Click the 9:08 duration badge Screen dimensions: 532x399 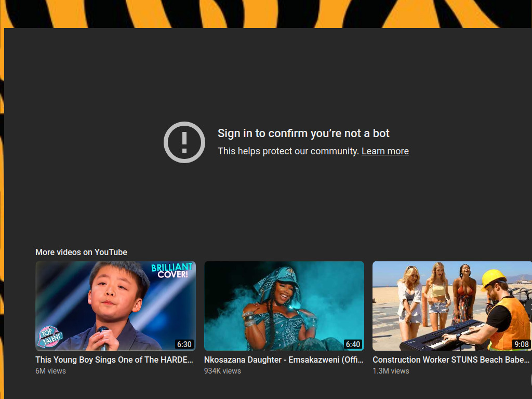point(521,344)
